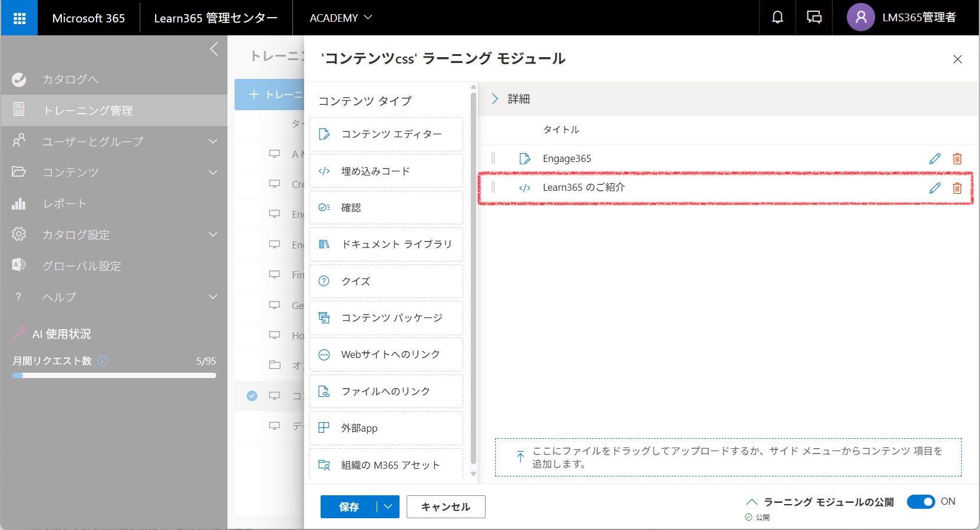Edit the Learn365 のご紹介 item pencil icon
Viewport: 980px width, 530px height.
click(x=935, y=188)
